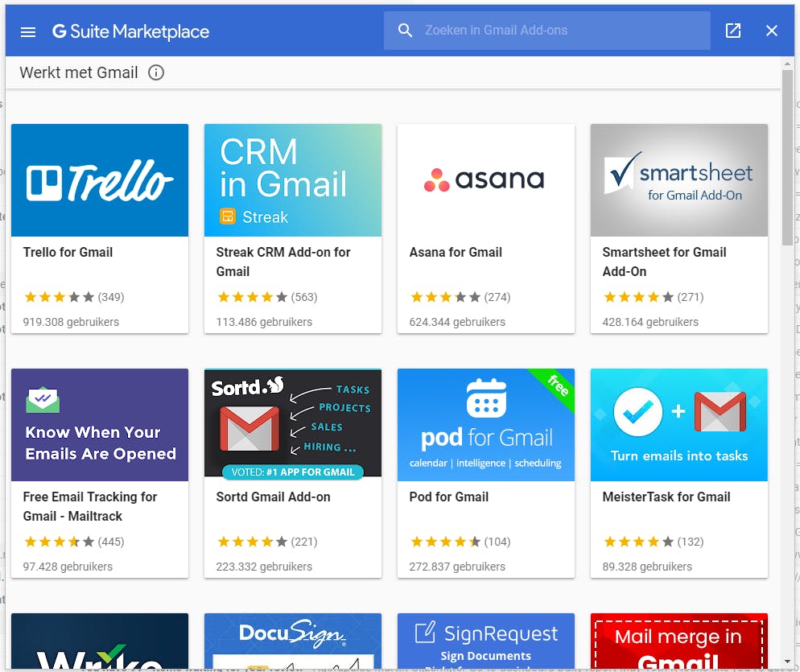Click the 113.486 gebruikers text
800x672 pixels.
coord(264,322)
